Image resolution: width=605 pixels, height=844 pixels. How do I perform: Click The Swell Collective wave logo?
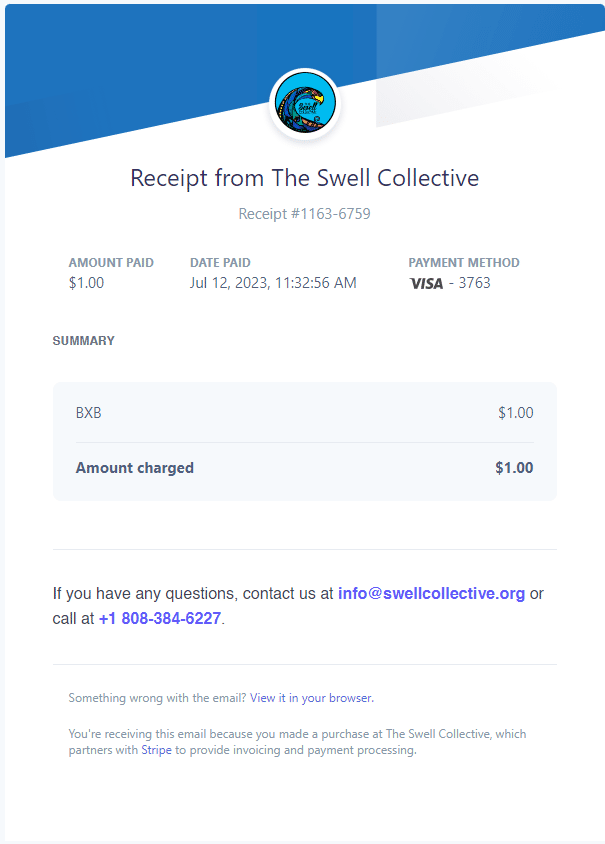[305, 104]
